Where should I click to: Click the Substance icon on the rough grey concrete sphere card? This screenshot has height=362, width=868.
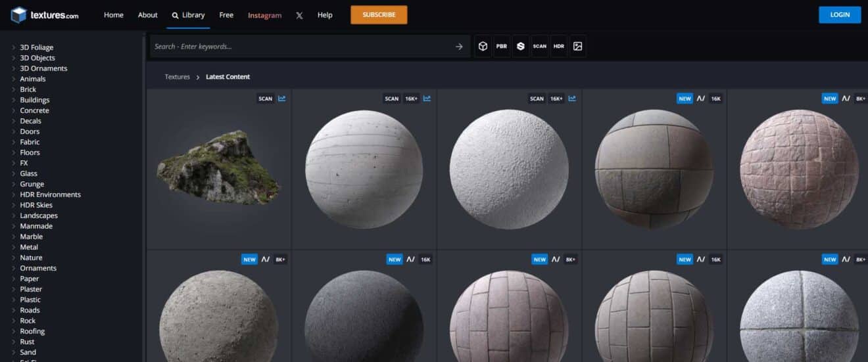click(x=266, y=260)
